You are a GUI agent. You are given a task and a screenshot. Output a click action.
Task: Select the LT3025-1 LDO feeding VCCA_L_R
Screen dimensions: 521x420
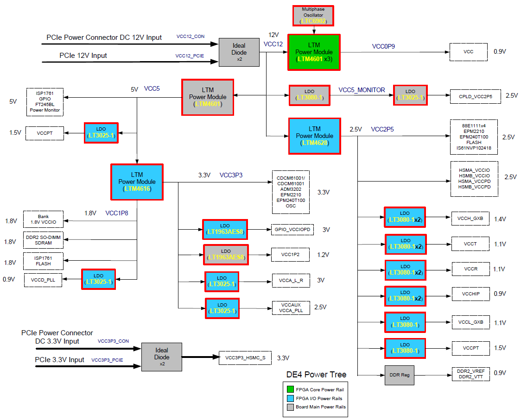coord(222,282)
